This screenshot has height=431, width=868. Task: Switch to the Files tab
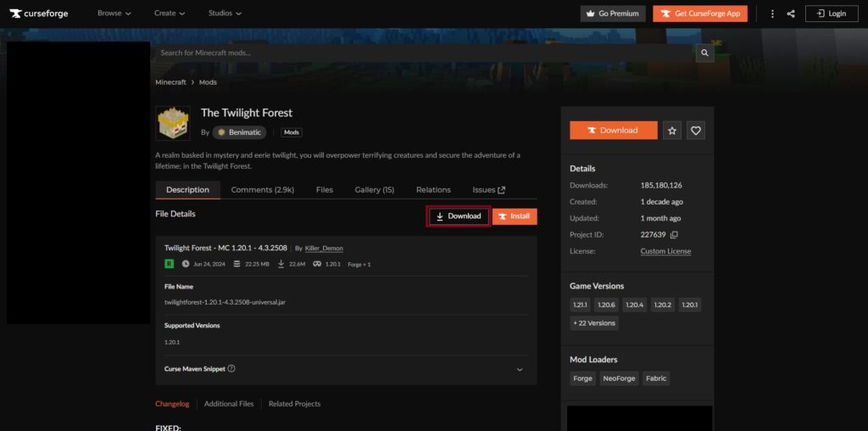325,190
